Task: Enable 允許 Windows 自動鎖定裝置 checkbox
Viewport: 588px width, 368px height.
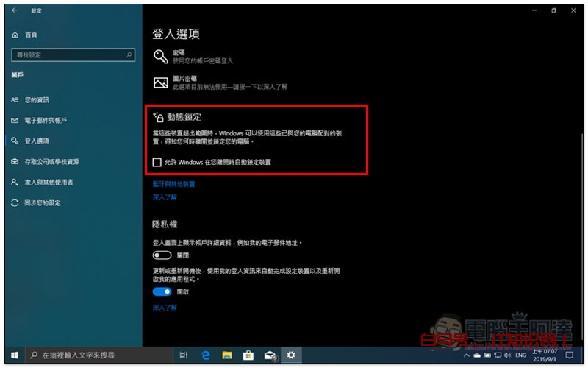Action: (157, 162)
